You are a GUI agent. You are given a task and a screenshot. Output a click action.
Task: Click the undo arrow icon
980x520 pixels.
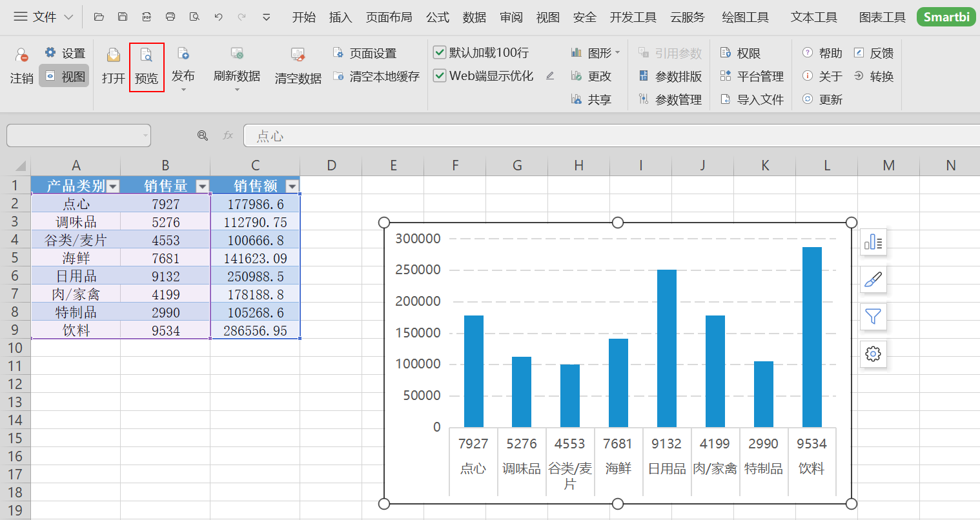pos(218,17)
